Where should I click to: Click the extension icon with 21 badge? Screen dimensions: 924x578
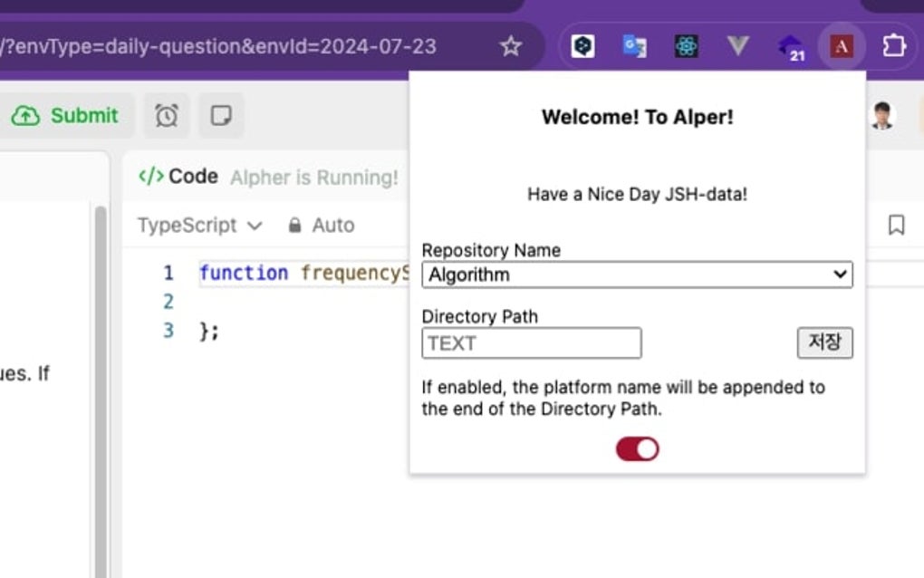point(791,47)
